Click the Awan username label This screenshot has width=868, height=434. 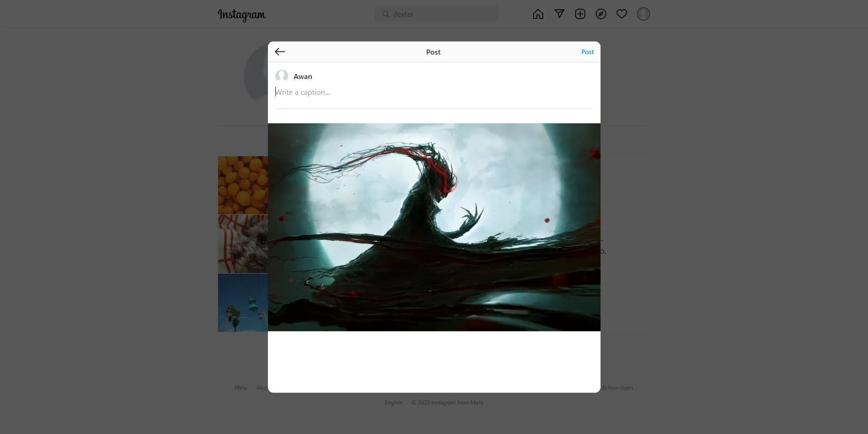pos(303,77)
